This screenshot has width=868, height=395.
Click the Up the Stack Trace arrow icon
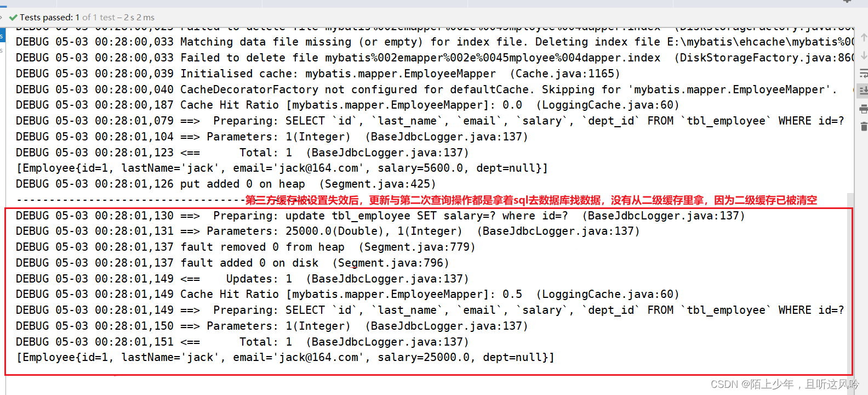[x=864, y=37]
